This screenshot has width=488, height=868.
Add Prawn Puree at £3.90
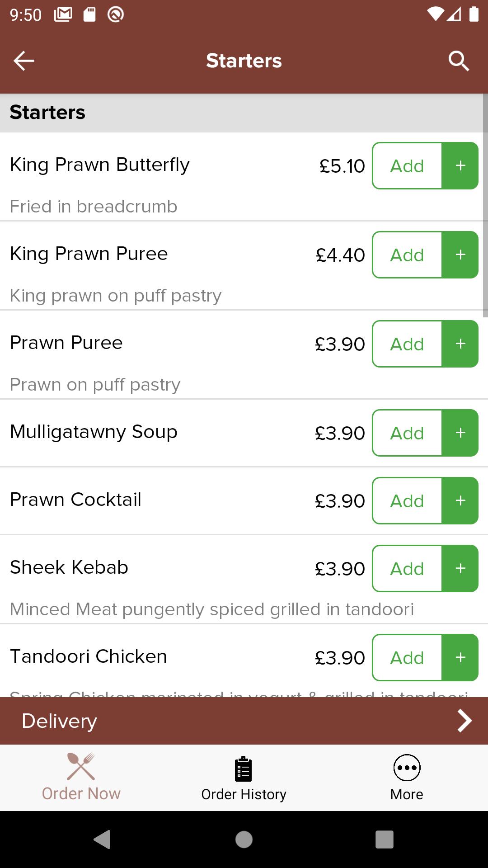(407, 344)
